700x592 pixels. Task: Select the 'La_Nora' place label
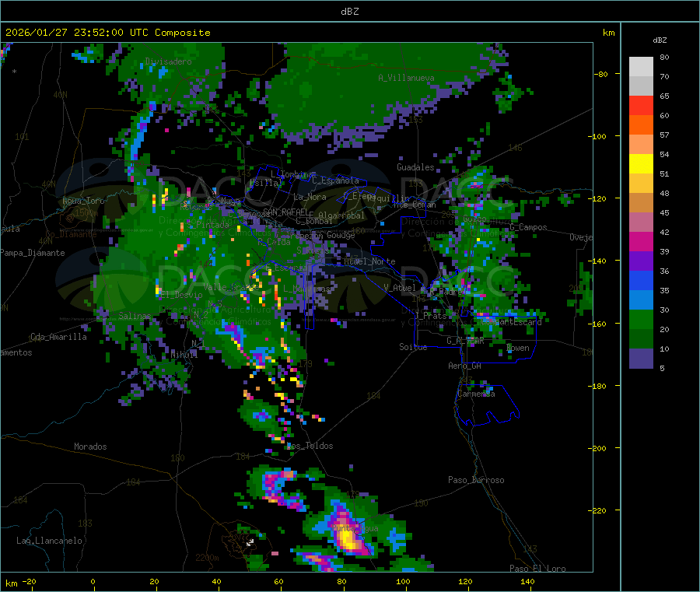(x=310, y=197)
